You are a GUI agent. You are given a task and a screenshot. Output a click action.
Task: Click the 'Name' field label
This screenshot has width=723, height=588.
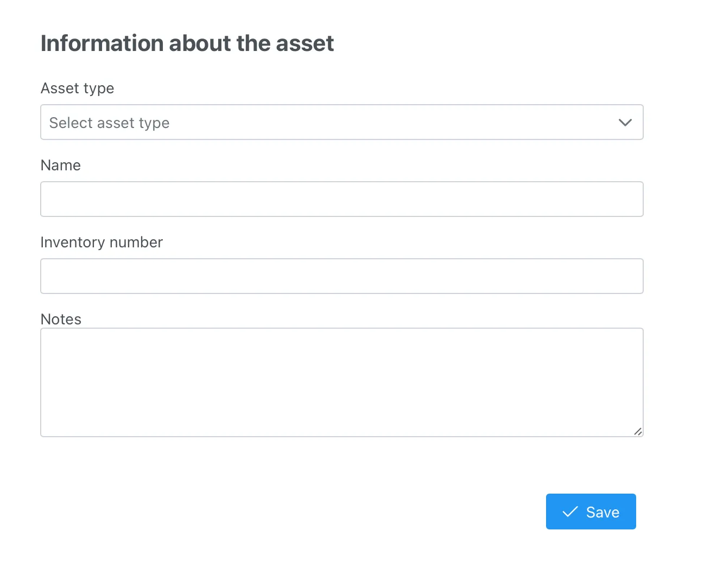[60, 165]
